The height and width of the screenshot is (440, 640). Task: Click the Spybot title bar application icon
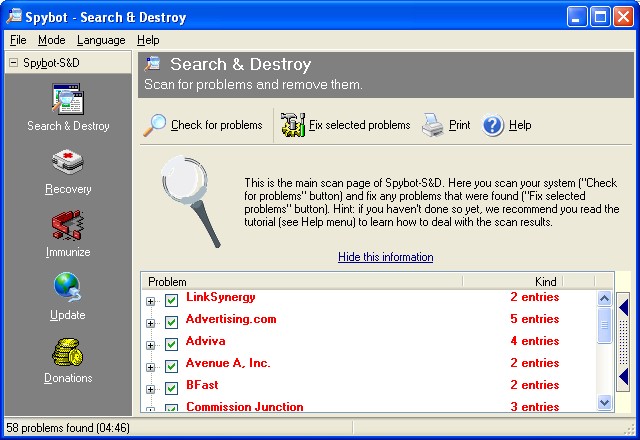[x=14, y=16]
